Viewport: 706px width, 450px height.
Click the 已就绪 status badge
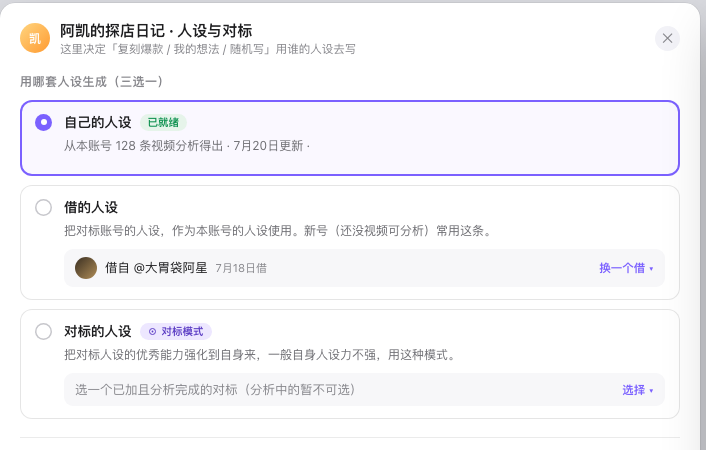(x=163, y=123)
